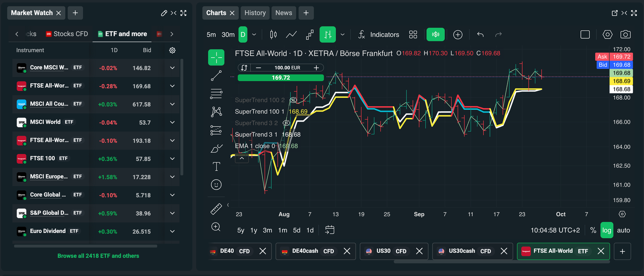The height and width of the screenshot is (276, 644).
Task: Click the green 169.72 buy price button
Action: coord(281,78)
